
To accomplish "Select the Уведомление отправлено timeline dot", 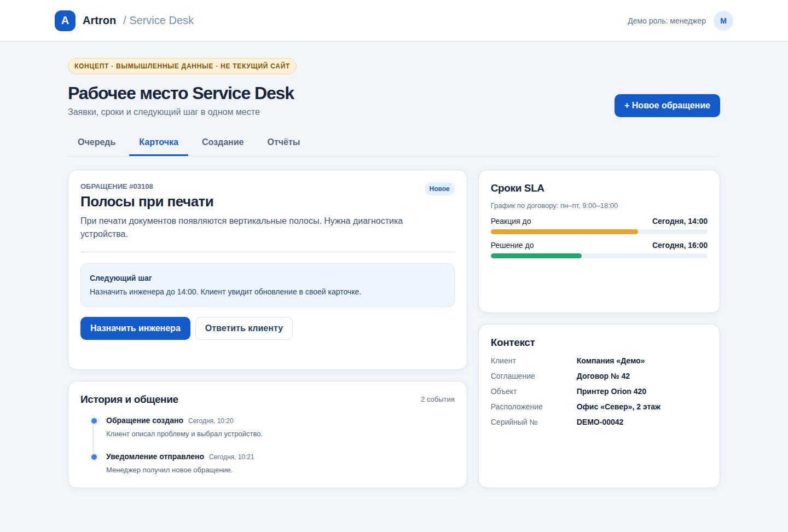I will click(94, 457).
